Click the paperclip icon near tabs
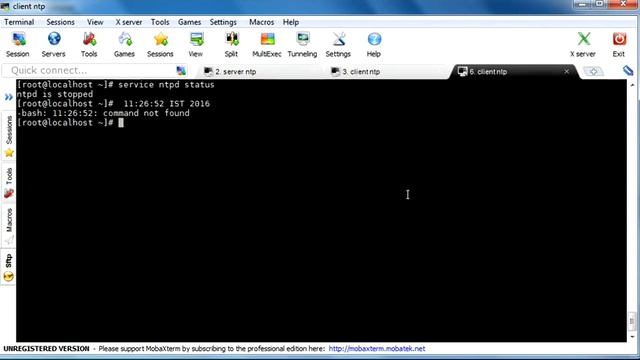 click(x=628, y=71)
